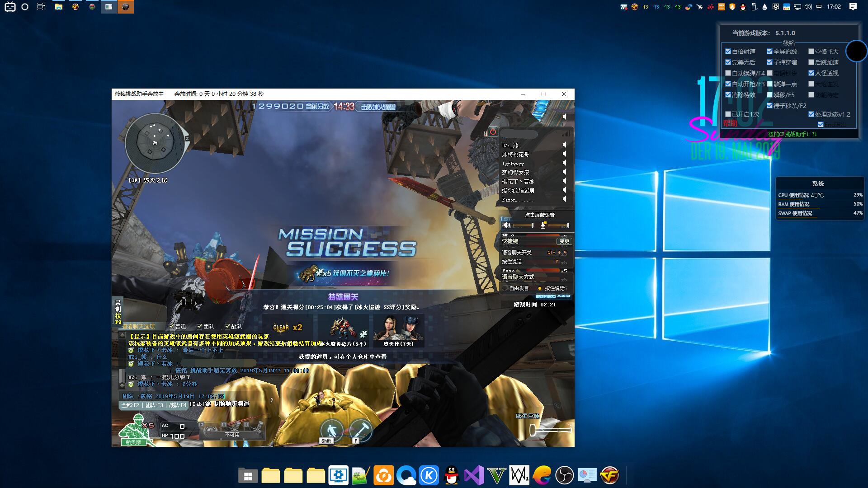Click the 毁天使(7天) reward thumbnail

click(x=398, y=331)
